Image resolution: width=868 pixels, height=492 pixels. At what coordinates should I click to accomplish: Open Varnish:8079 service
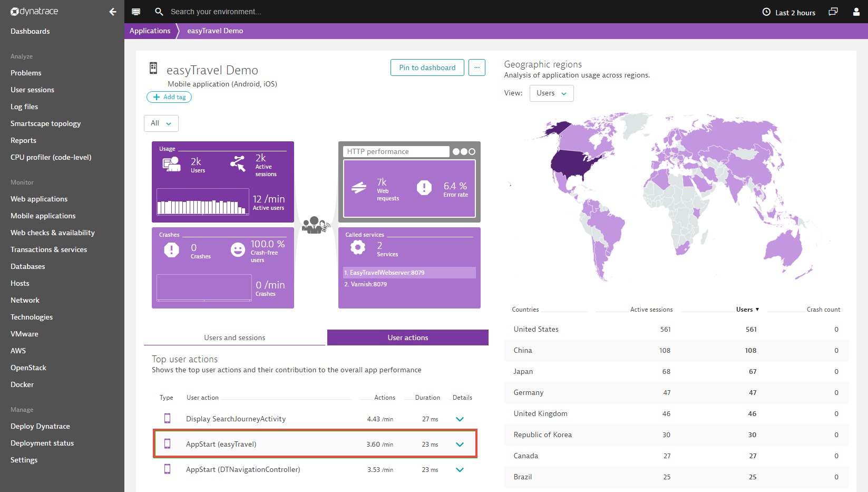click(409, 284)
